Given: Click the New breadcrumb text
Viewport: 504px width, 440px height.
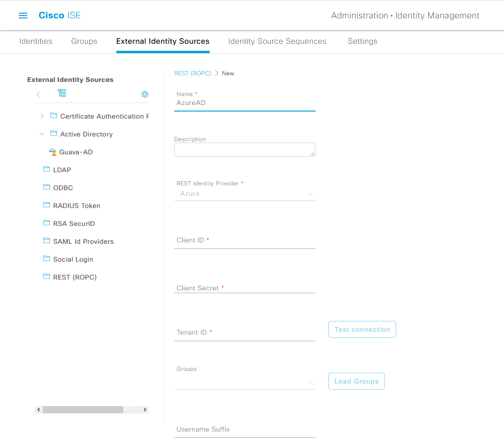Looking at the screenshot, I should pyautogui.click(x=228, y=73).
